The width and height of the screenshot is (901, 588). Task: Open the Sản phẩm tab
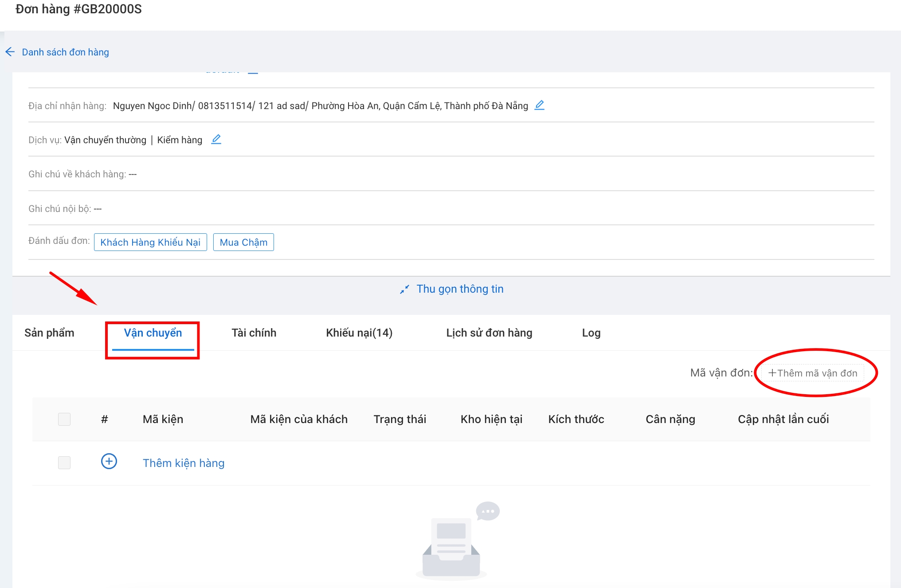49,333
